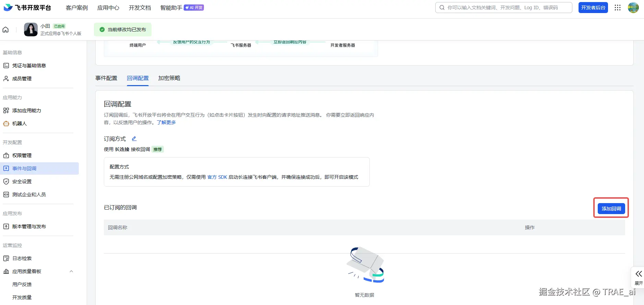Click the 安全设置 shield icon
This screenshot has height=305, width=644.
pos(6,181)
